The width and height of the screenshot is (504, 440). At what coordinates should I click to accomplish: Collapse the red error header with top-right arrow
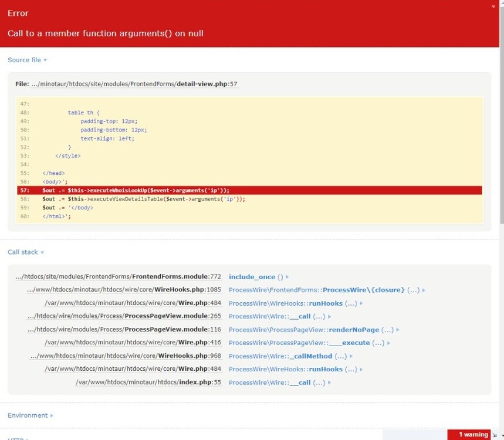[x=493, y=7]
